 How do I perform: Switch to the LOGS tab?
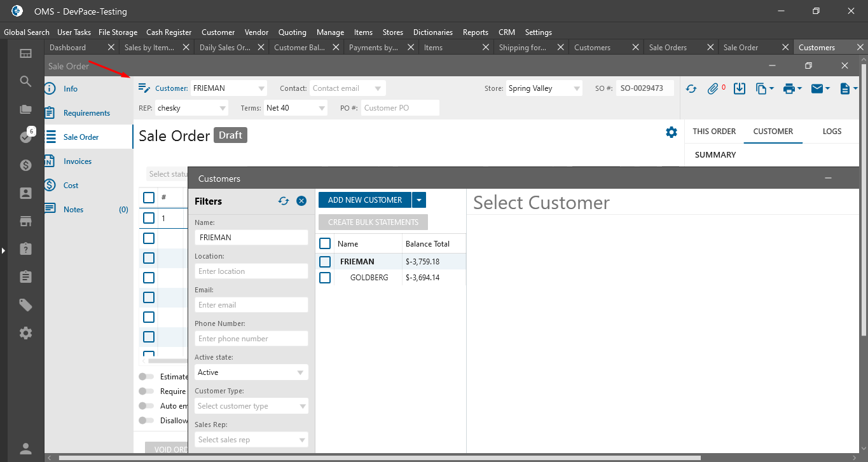[x=831, y=132]
